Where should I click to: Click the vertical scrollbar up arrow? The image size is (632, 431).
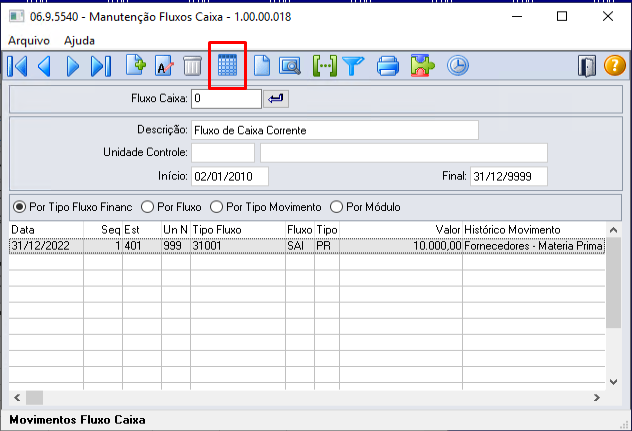pyautogui.click(x=613, y=230)
